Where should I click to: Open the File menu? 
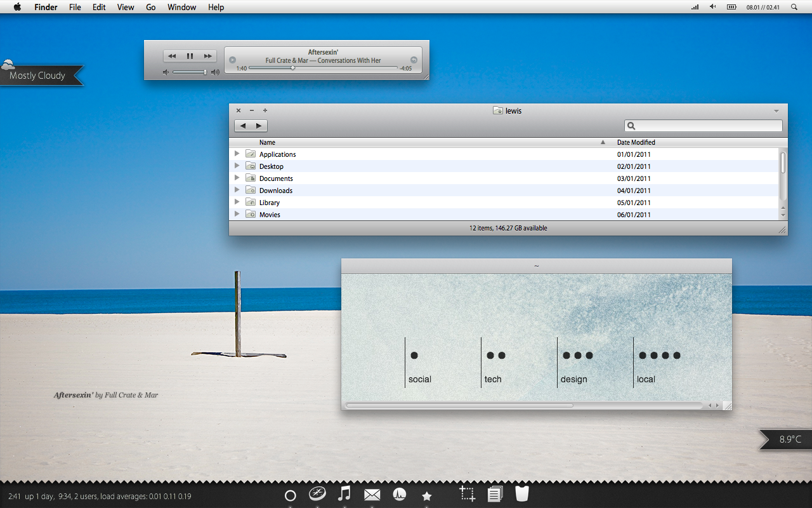tap(75, 7)
